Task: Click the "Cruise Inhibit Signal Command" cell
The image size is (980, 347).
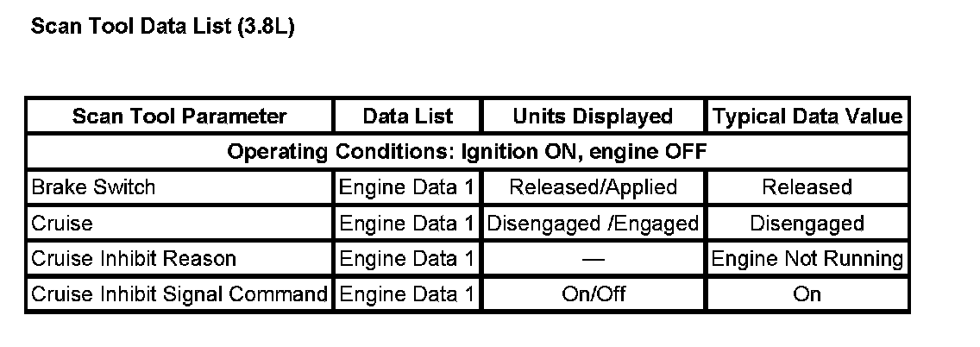Action: [179, 294]
